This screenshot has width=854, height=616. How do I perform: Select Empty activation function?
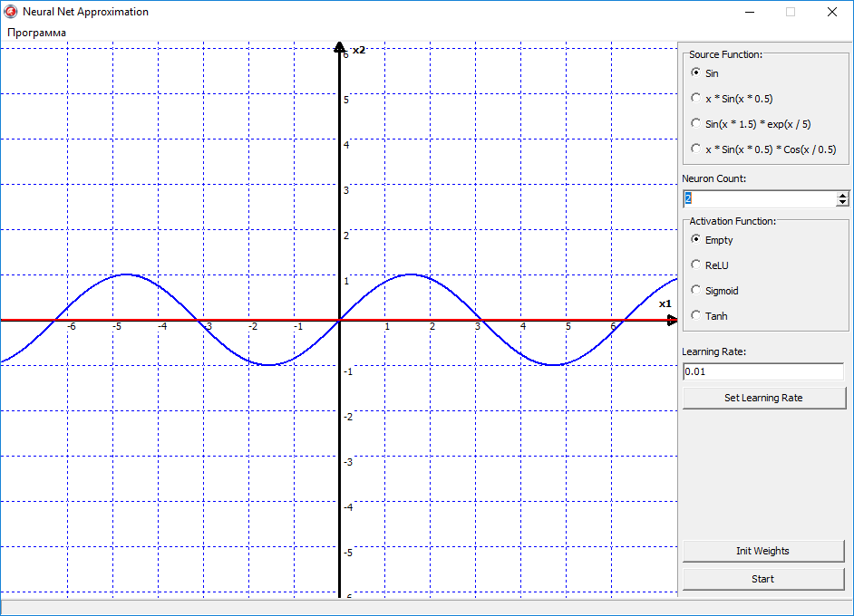tap(712, 240)
